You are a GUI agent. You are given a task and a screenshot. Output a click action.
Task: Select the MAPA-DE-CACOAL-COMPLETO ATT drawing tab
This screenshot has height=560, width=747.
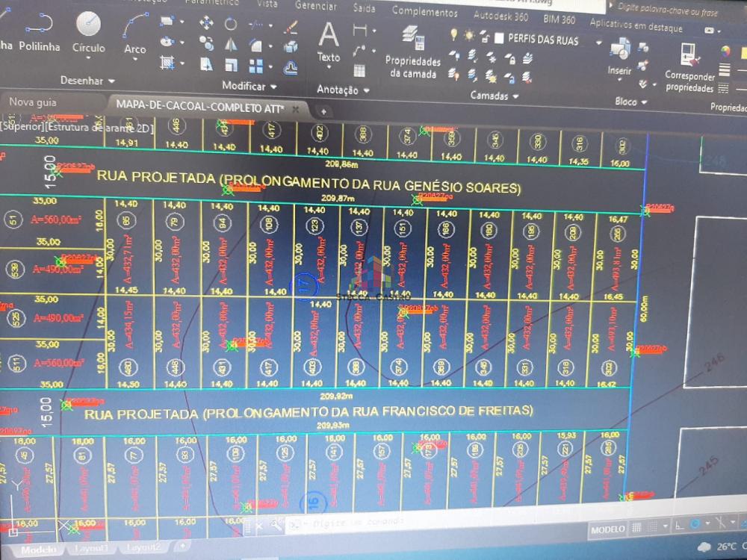click(200, 107)
